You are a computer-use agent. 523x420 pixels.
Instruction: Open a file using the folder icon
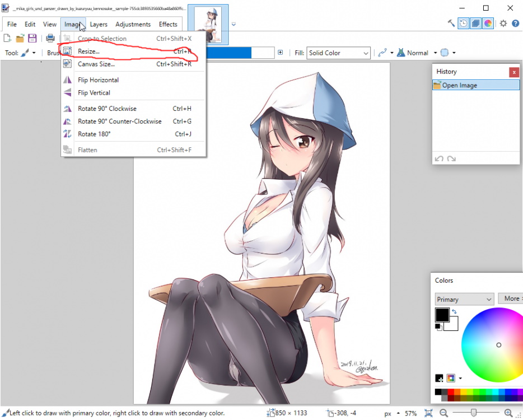(x=20, y=38)
